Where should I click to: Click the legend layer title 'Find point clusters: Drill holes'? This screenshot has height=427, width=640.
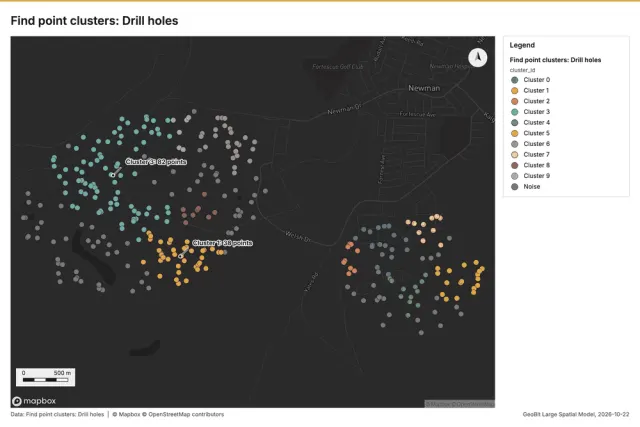pyautogui.click(x=555, y=60)
